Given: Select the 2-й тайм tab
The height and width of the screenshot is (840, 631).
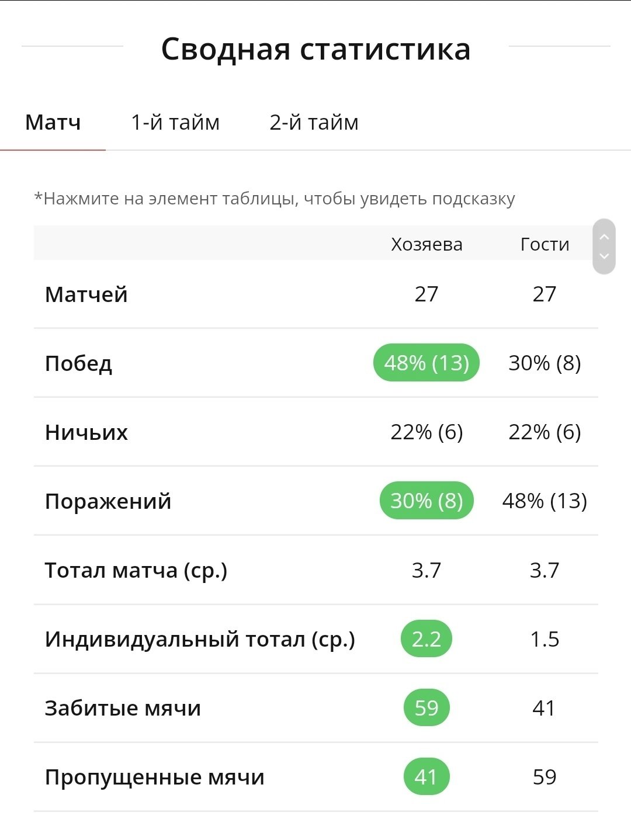Looking at the screenshot, I should tap(314, 123).
